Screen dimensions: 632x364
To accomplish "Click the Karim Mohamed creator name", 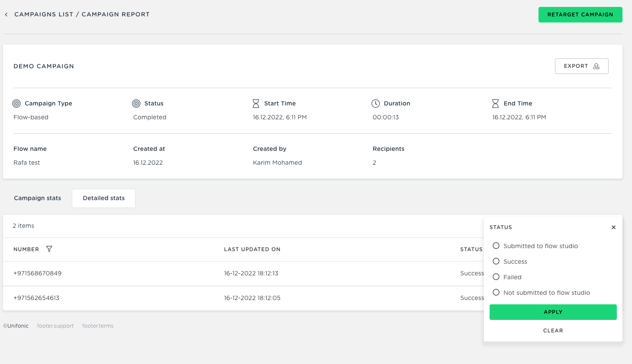I will (x=277, y=163).
